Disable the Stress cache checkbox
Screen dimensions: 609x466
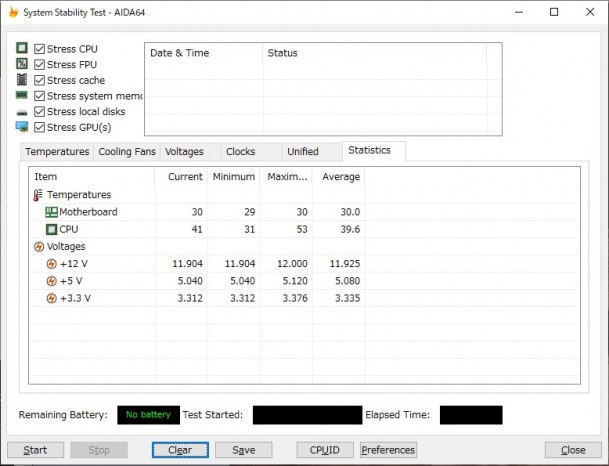coord(39,80)
